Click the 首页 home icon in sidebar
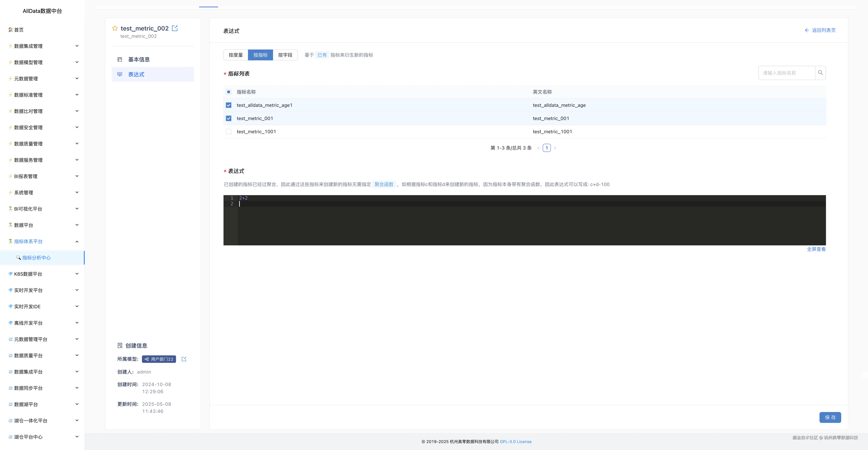Screen dimensions: 868x450 [x=11, y=30]
